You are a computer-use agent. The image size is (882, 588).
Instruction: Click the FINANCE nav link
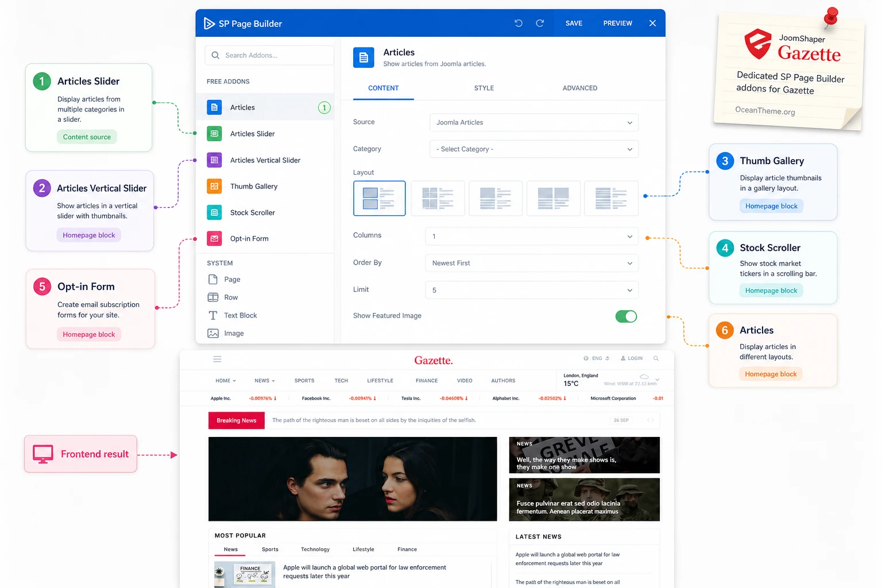(x=427, y=381)
